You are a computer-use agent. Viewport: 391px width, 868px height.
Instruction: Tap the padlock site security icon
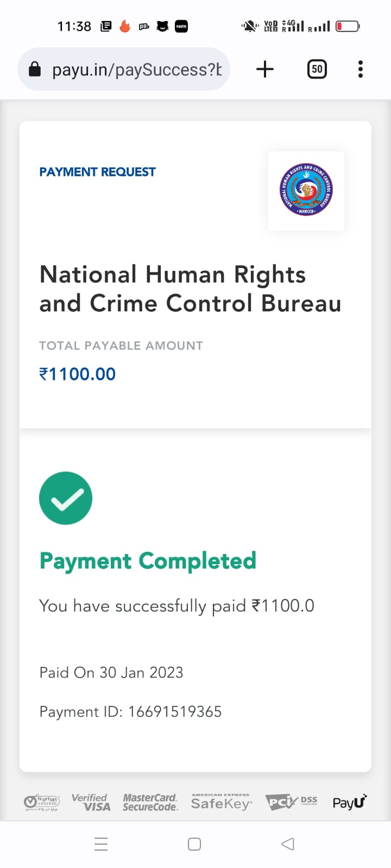(x=35, y=69)
